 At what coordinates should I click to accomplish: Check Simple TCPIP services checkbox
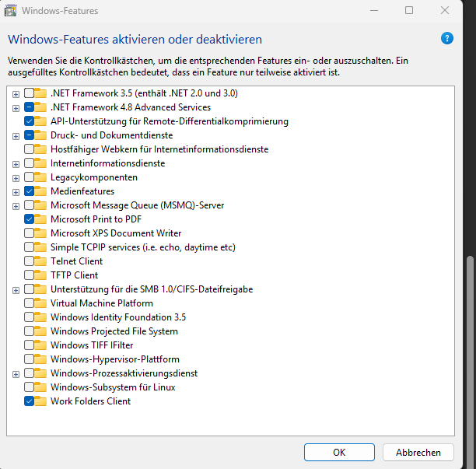coord(29,247)
